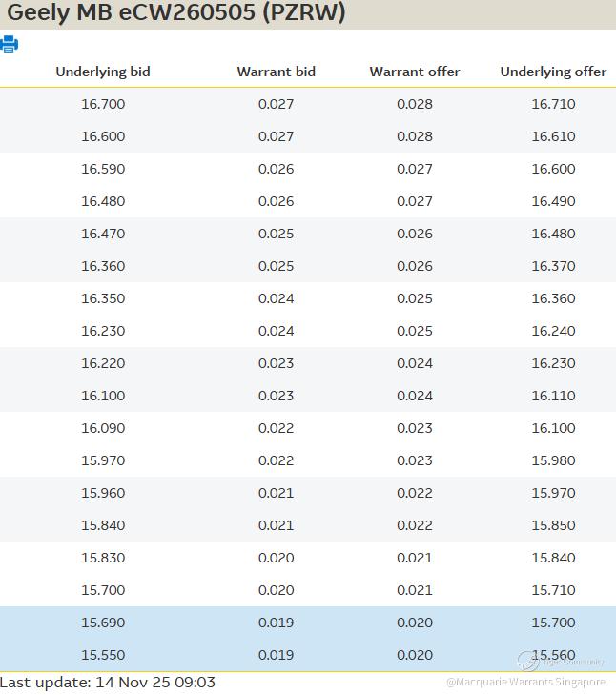616x695 pixels.
Task: Click the Last update 14 Nov 25 09:03 text
Action: [x=108, y=683]
